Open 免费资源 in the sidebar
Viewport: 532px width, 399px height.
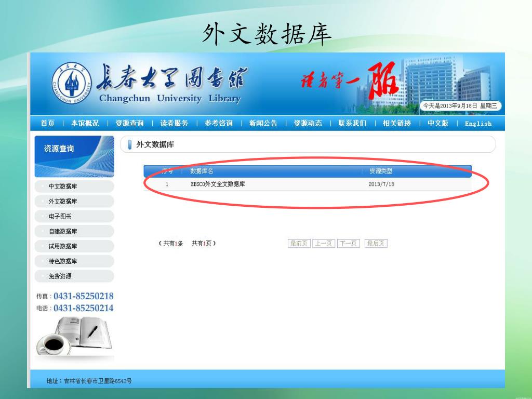point(74,276)
